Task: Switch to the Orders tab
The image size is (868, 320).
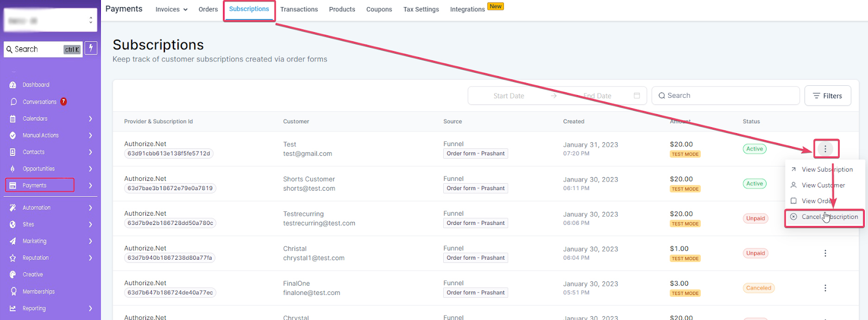Action: pos(208,9)
